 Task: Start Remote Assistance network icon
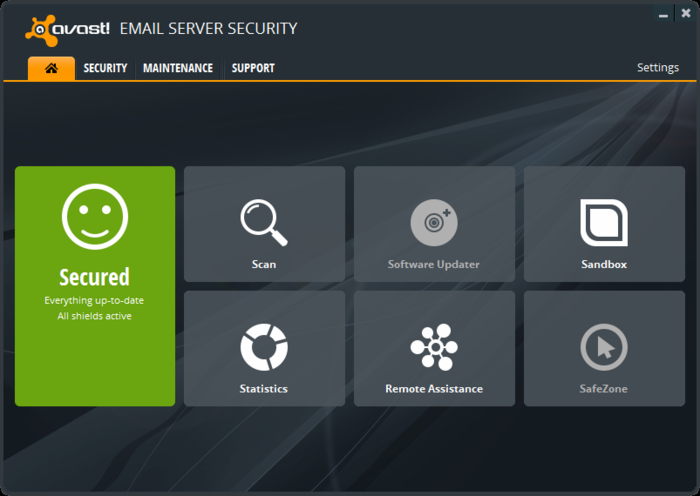pos(434,347)
